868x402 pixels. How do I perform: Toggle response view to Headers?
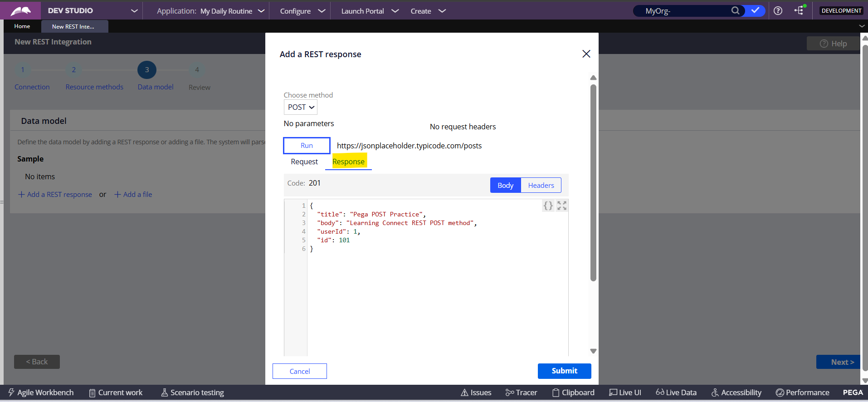pyautogui.click(x=541, y=185)
